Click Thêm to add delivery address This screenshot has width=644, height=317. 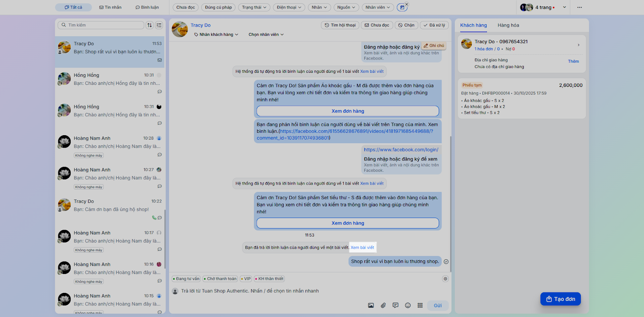tap(574, 62)
